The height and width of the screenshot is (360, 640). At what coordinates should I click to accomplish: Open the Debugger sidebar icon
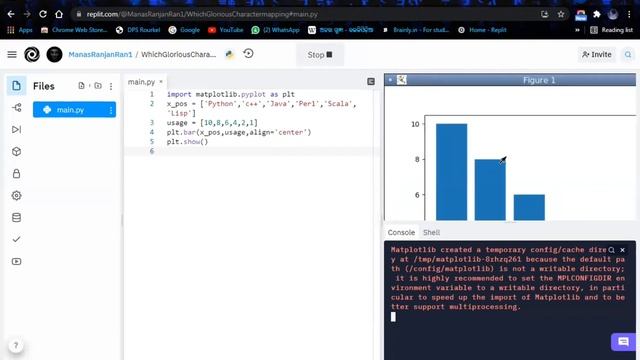16,129
